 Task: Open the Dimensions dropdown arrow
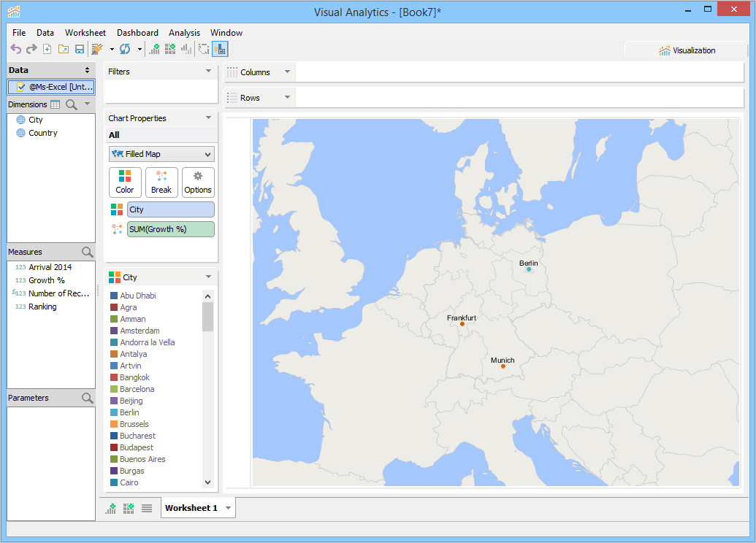tap(87, 104)
